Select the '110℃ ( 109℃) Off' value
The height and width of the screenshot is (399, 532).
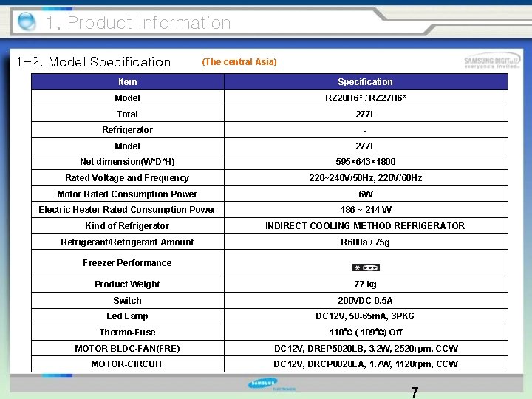pos(366,332)
